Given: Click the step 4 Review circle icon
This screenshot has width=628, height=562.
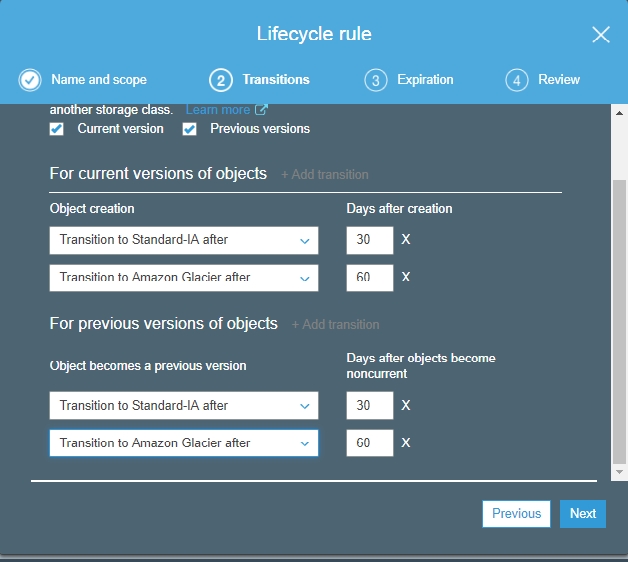Looking at the screenshot, I should click(x=516, y=80).
